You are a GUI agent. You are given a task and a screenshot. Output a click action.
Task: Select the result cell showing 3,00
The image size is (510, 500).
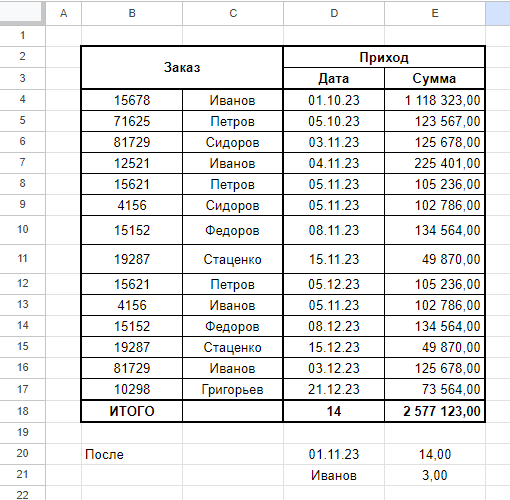tap(435, 475)
